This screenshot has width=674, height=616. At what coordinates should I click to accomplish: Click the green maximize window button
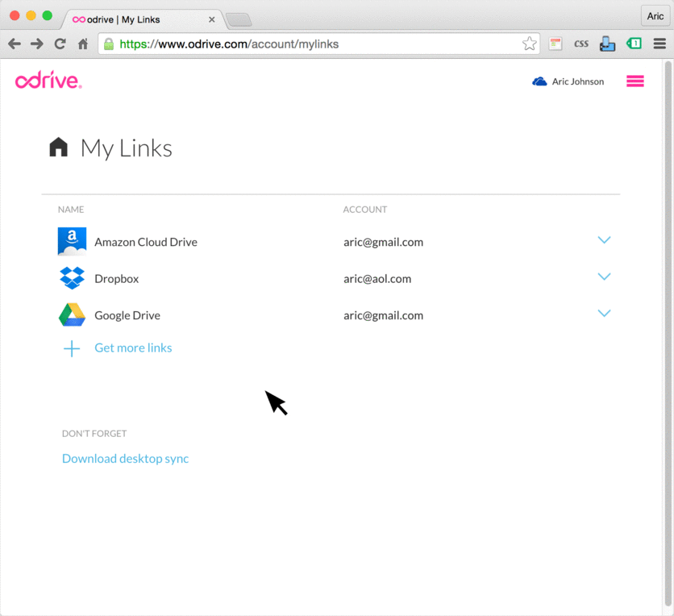coord(48,16)
